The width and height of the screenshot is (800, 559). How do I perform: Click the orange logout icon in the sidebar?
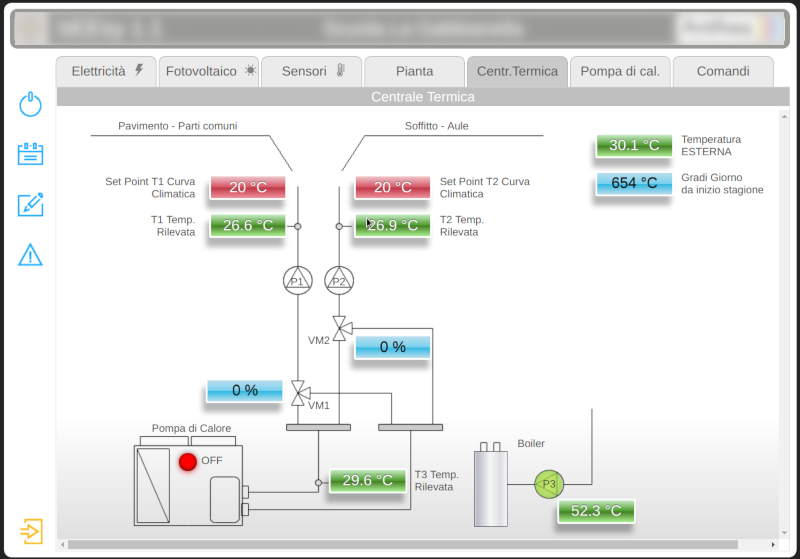tap(31, 531)
